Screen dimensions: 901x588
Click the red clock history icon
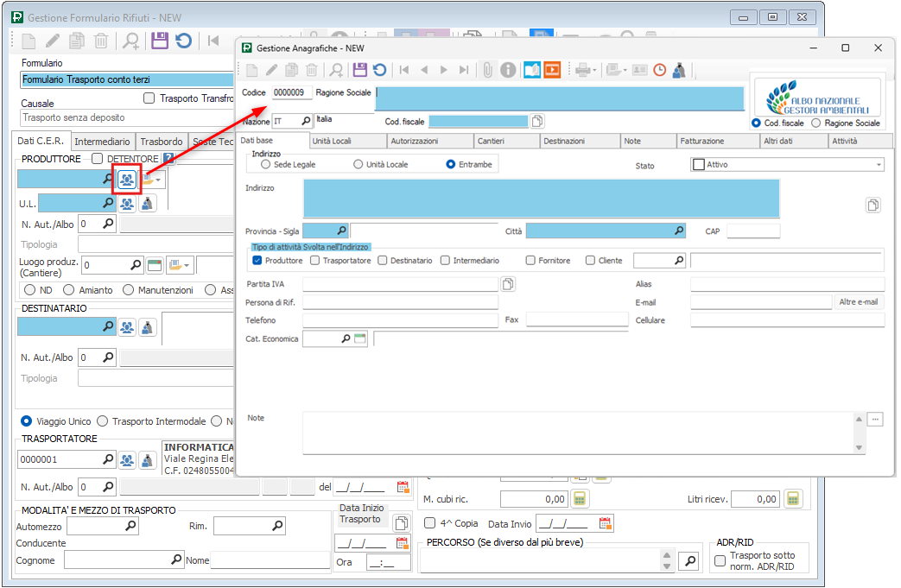point(660,71)
